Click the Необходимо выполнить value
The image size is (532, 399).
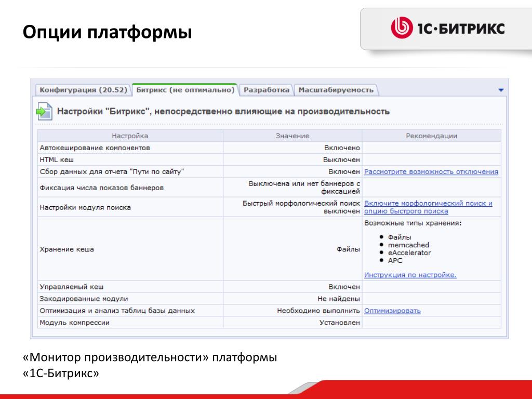[x=318, y=311]
